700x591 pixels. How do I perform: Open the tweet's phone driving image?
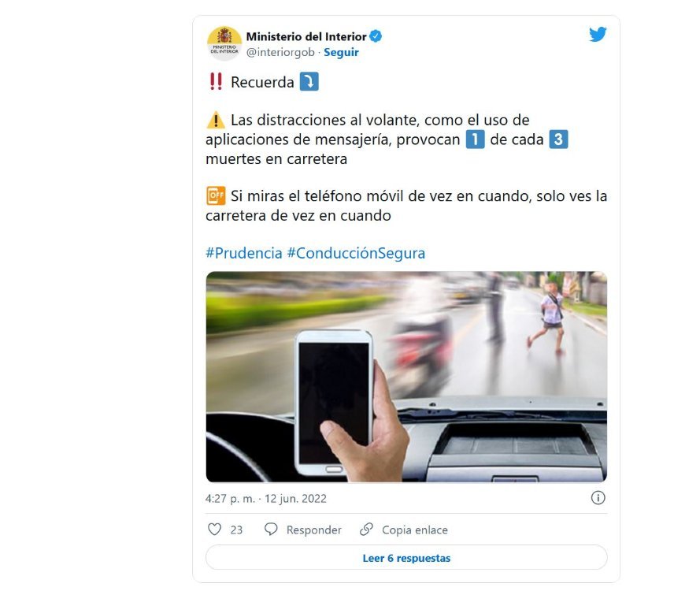[406, 377]
